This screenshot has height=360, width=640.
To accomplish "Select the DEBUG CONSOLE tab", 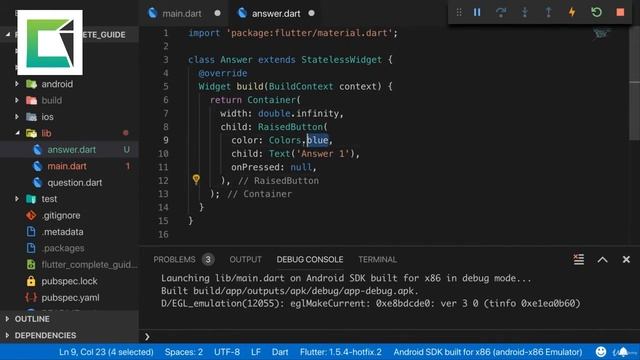I will coord(310,260).
